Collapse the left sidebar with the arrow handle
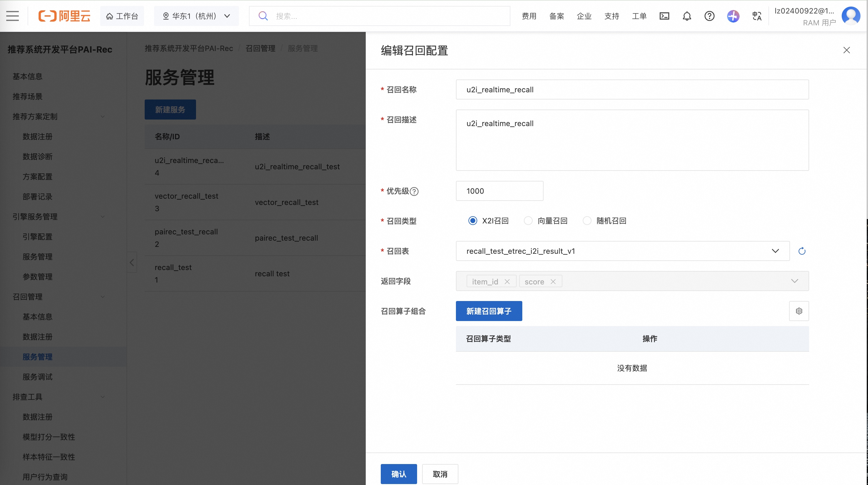This screenshot has height=485, width=868. click(132, 263)
